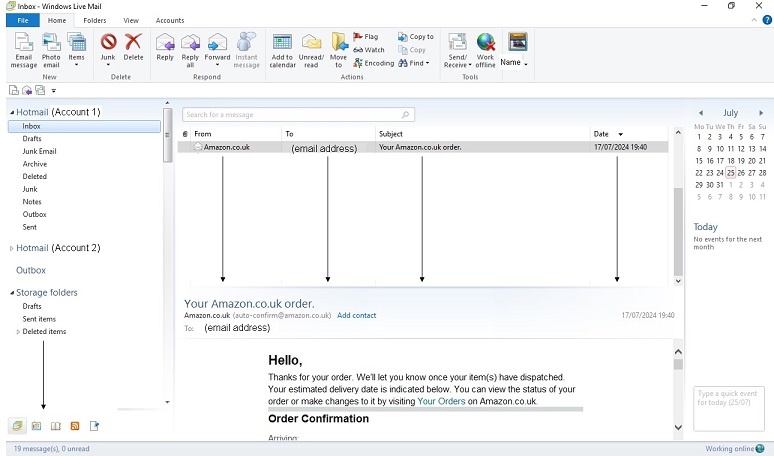Image resolution: width=774 pixels, height=456 pixels.
Task: Watch this conversation
Action: (x=369, y=50)
